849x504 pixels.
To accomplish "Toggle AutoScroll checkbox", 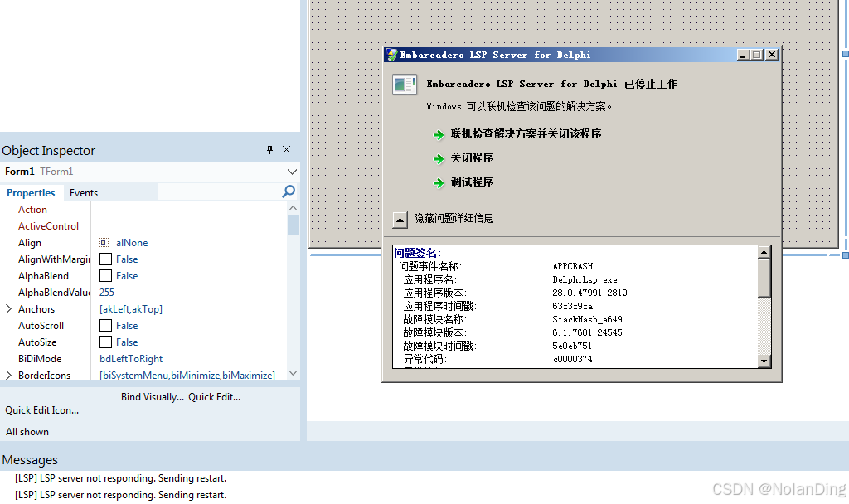I will point(105,325).
